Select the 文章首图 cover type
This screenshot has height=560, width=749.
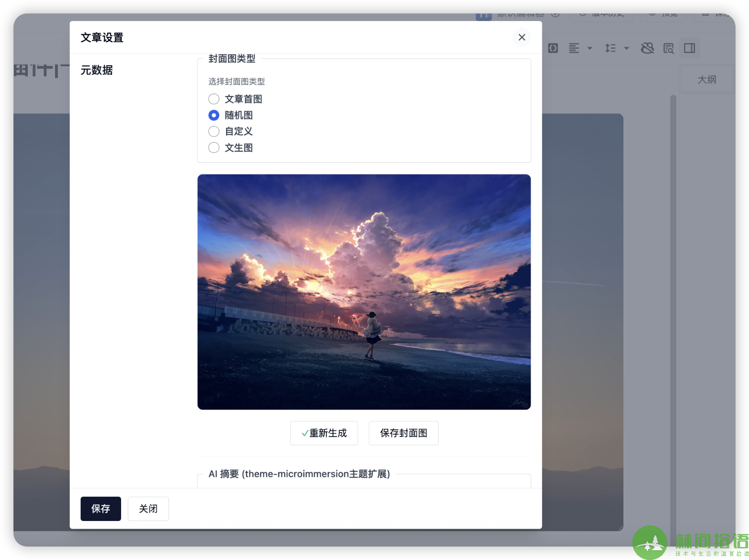(214, 99)
